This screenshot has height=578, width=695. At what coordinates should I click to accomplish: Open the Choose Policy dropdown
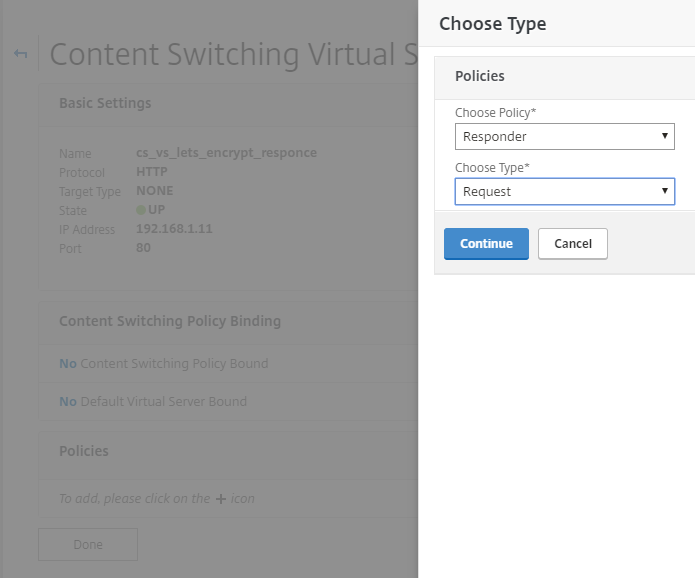pos(565,137)
